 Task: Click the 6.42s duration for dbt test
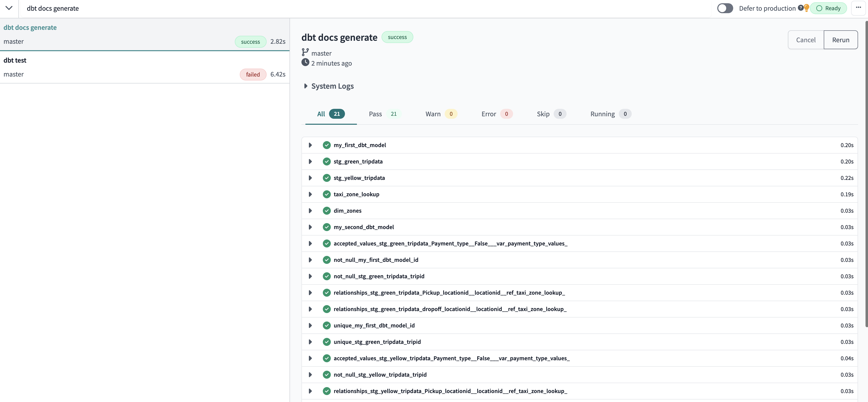coord(278,74)
